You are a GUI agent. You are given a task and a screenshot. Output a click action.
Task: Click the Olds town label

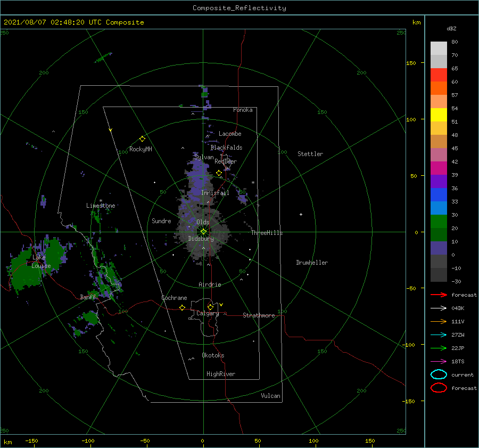tap(203, 222)
